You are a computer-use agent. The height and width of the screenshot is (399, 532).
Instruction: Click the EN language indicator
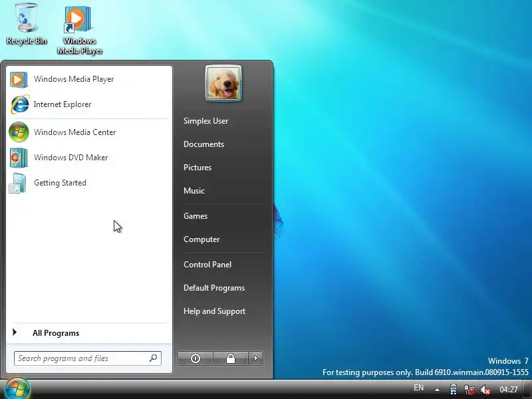(419, 388)
